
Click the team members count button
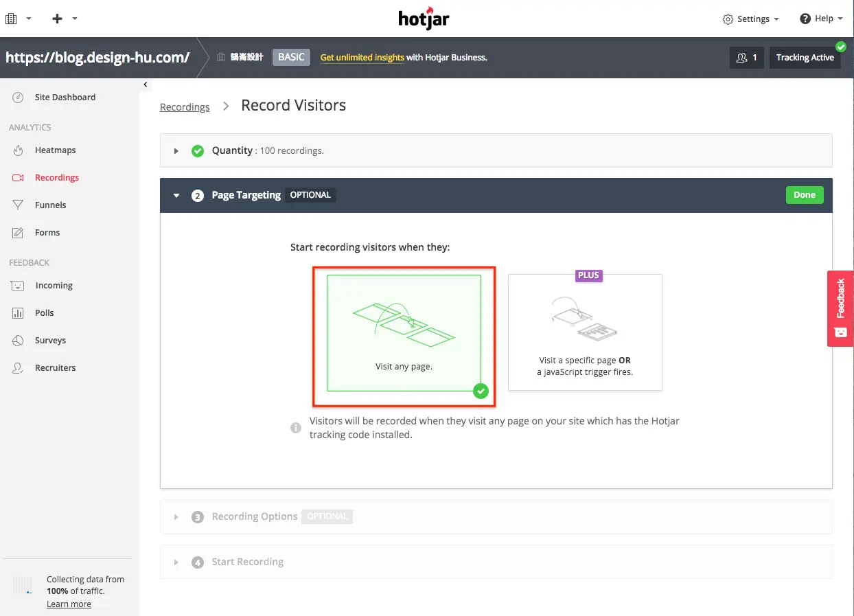[747, 58]
